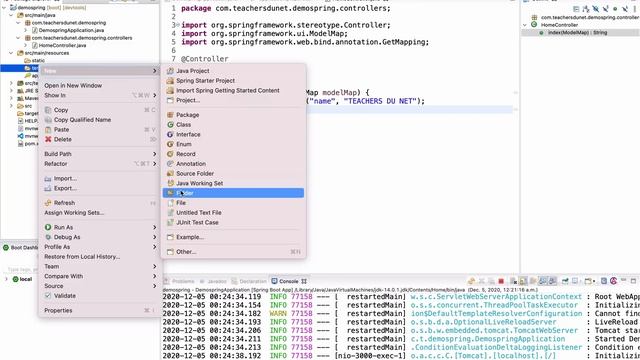Click the Package icon in New submenu
640x360 pixels.
click(x=170, y=115)
